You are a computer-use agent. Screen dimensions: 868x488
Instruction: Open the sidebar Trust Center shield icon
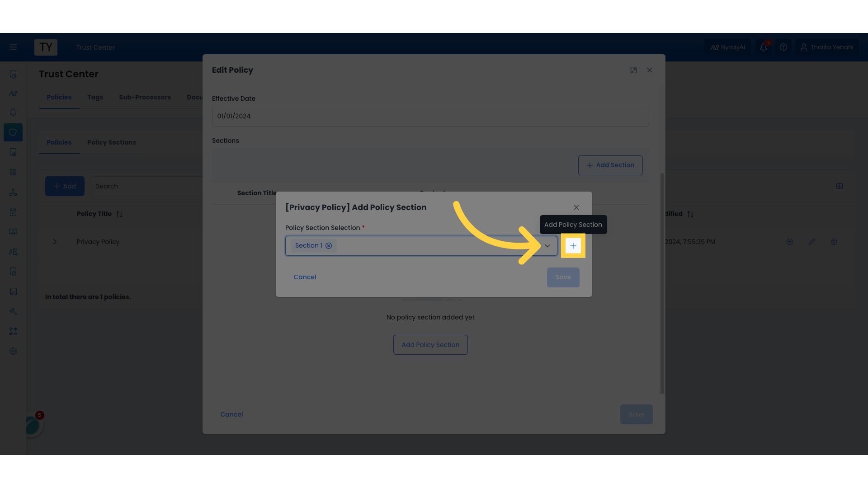(x=13, y=132)
